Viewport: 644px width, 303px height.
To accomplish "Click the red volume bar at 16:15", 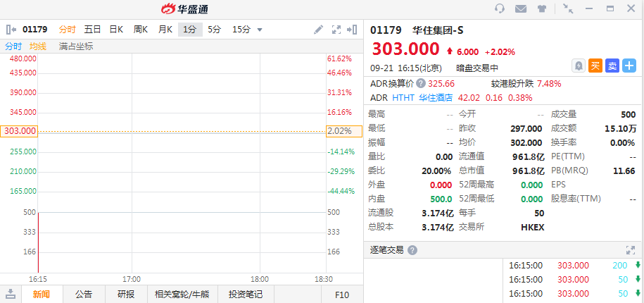I will (x=38, y=242).
